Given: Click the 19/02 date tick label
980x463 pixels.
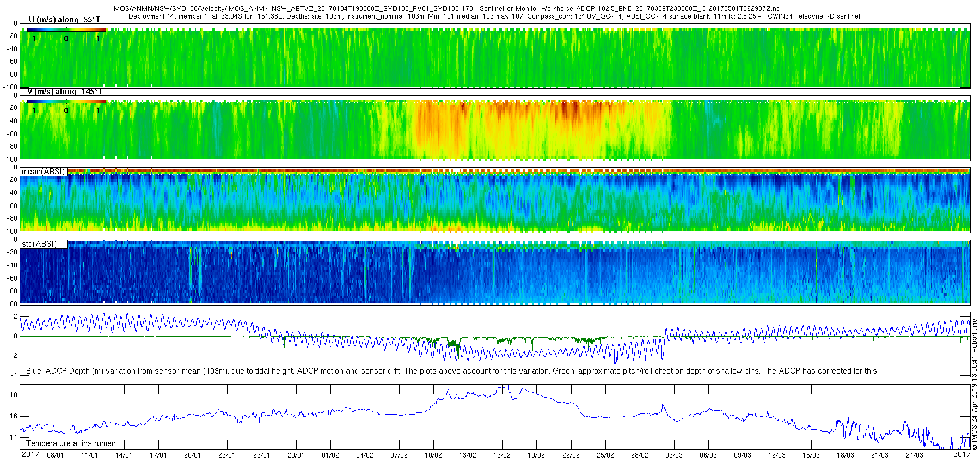Looking at the screenshot, I should click(536, 455).
